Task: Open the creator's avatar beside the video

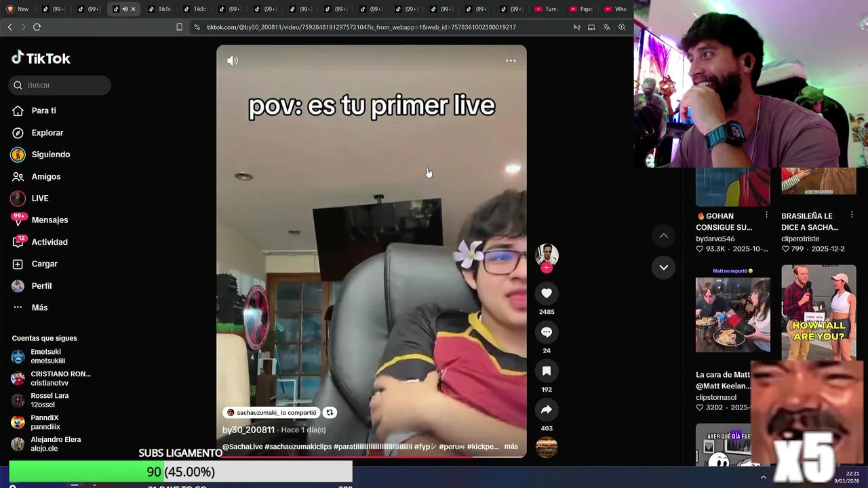Action: pyautogui.click(x=547, y=255)
